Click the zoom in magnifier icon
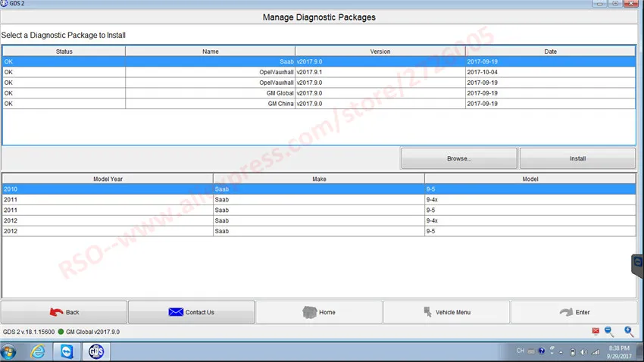 click(x=629, y=331)
